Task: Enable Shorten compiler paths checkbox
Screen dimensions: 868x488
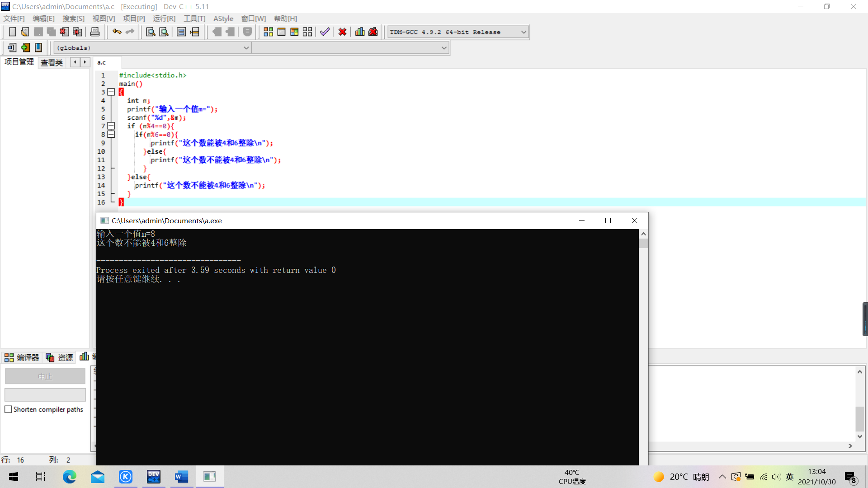Action: click(8, 409)
